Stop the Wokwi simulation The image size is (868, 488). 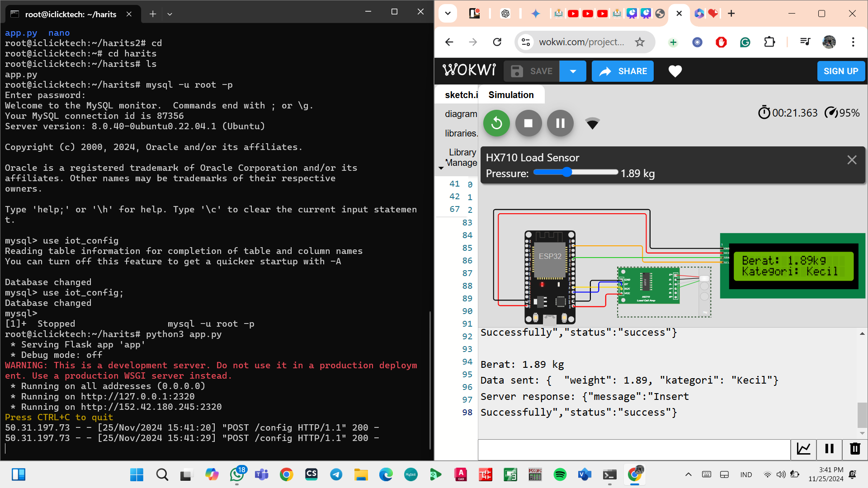[x=528, y=123]
